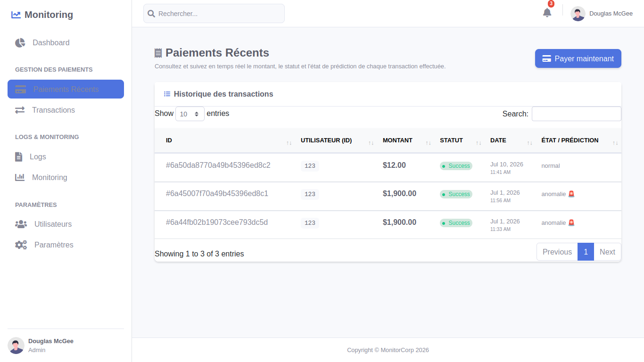Screen dimensions: 644x362
Task: Click the receipt icon beside Paiements Récents title
Action: pos(158,53)
